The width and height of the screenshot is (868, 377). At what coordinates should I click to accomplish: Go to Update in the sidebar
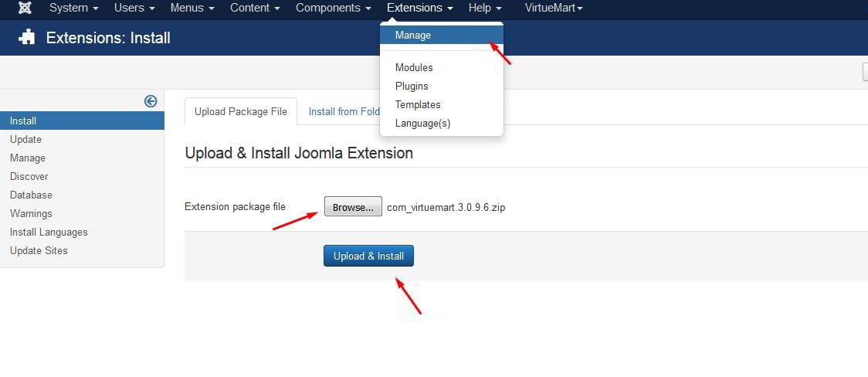coord(25,140)
